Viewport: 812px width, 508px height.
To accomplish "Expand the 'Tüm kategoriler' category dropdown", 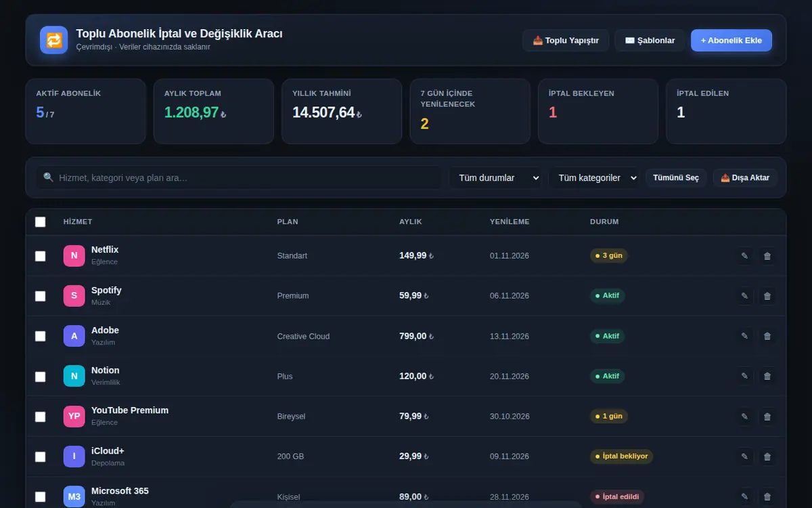I will (x=594, y=177).
